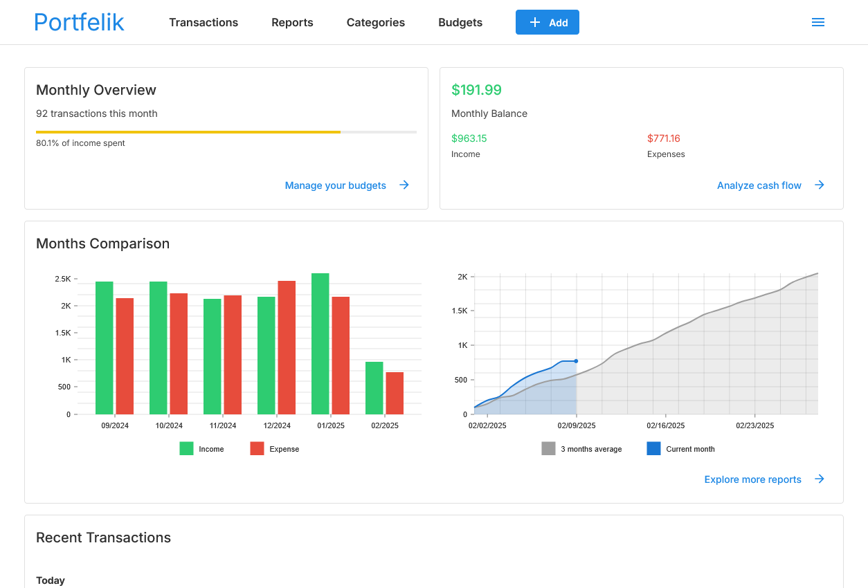Screen dimensions: 868x588
Task: Open the hamburger menu icon
Action: click(x=817, y=22)
